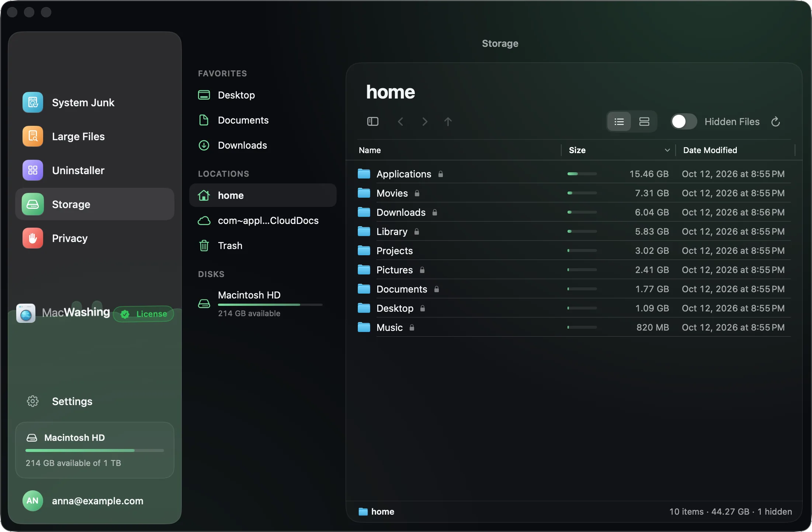Go up to the parent folder arrow
Viewport: 812px width, 532px height.
point(448,121)
